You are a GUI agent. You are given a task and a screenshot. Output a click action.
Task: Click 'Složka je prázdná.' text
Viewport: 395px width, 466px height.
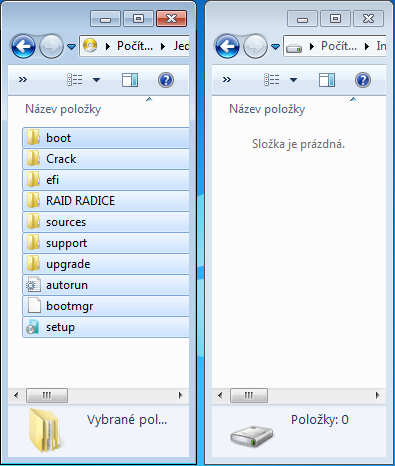click(298, 144)
